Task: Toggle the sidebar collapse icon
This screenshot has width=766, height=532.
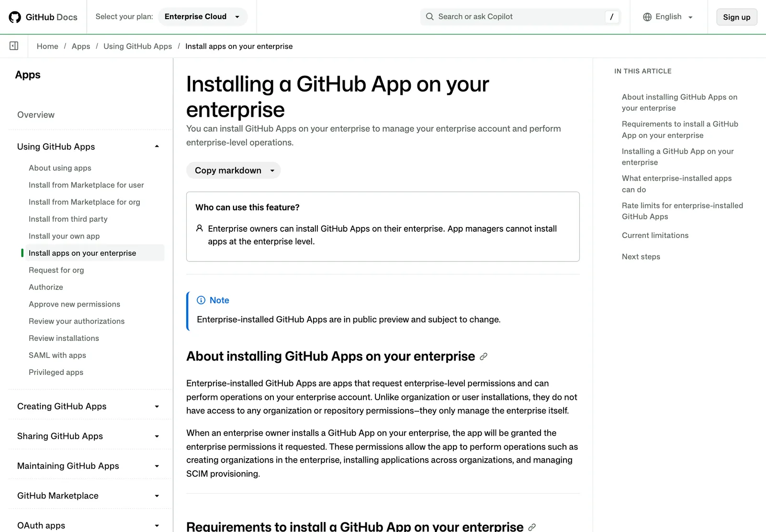Action: click(14, 46)
